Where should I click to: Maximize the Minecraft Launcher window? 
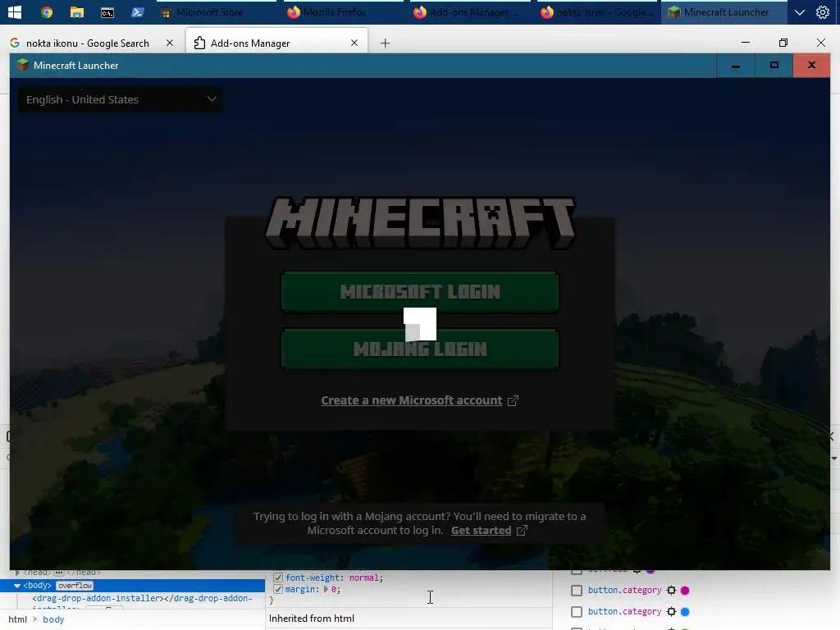(774, 66)
